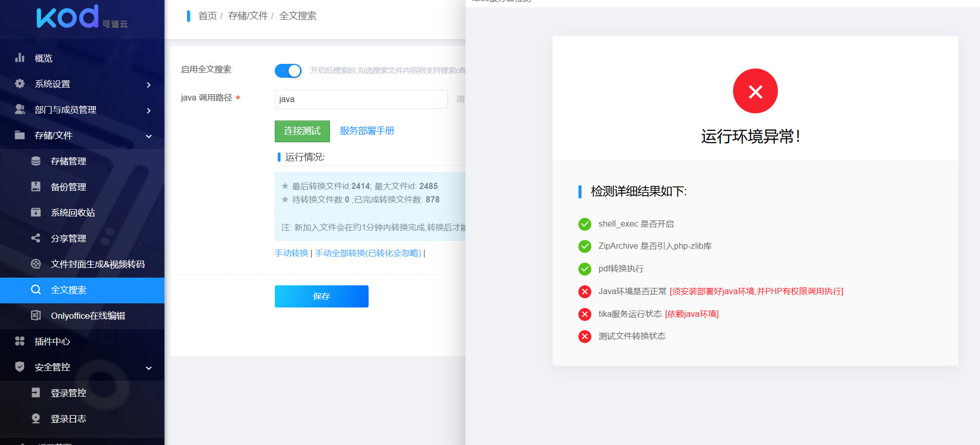Click the blue 保存 button

point(321,296)
